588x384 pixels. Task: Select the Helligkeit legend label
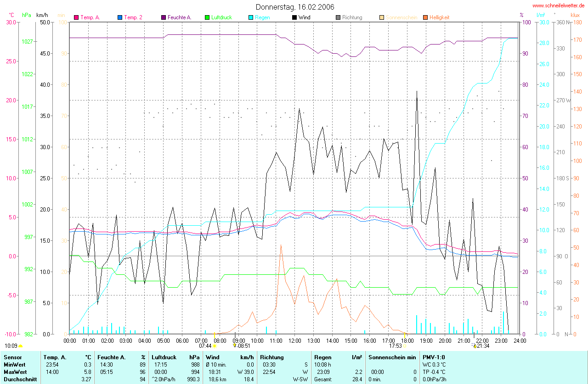(x=439, y=17)
